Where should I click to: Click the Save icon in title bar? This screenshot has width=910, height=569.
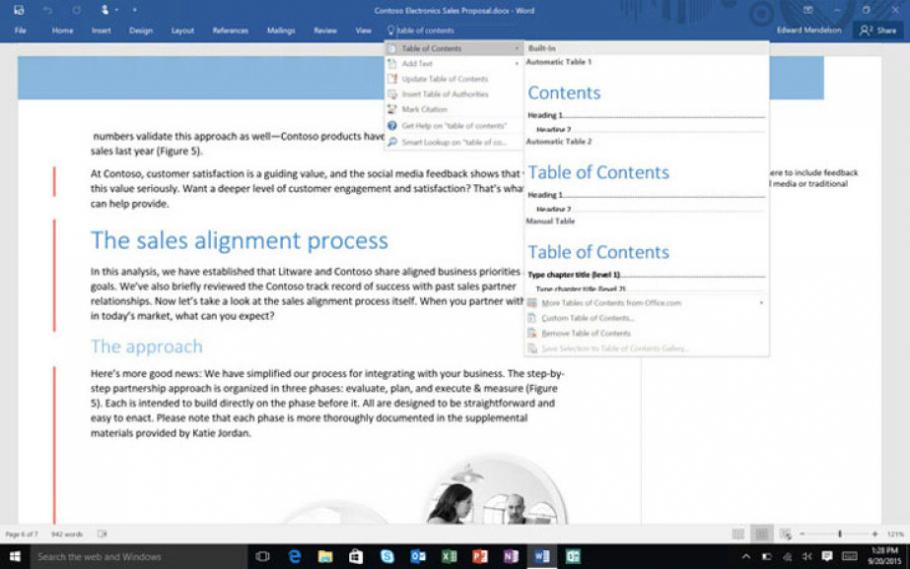click(x=19, y=10)
